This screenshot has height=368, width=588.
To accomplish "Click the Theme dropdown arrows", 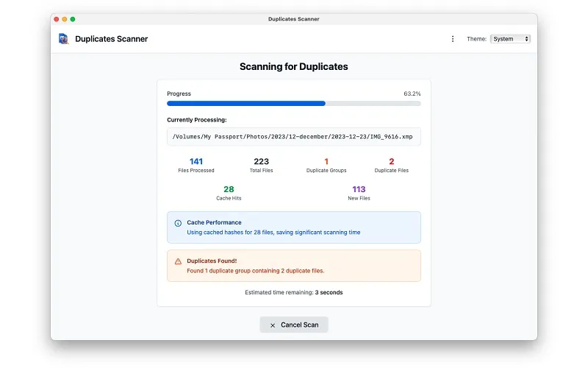I will (x=526, y=39).
